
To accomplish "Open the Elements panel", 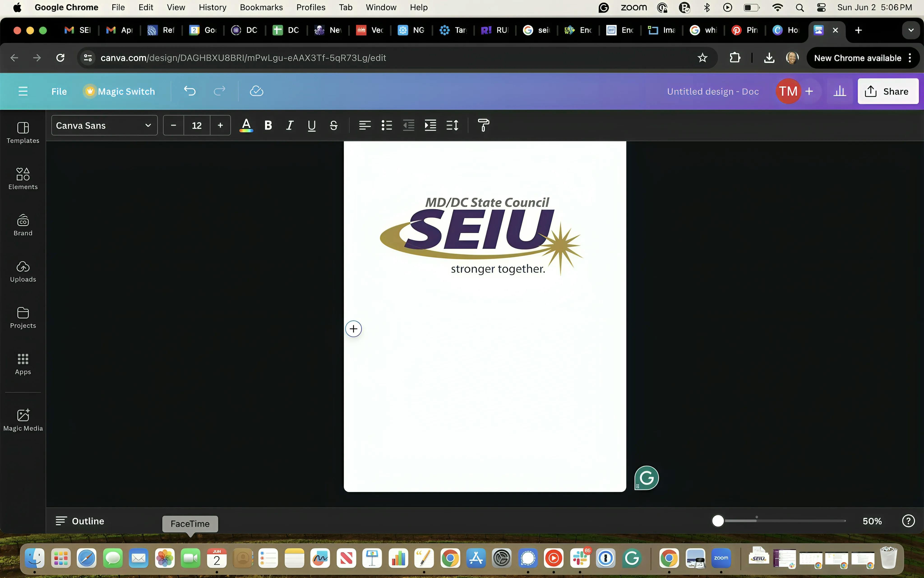I will [x=23, y=179].
